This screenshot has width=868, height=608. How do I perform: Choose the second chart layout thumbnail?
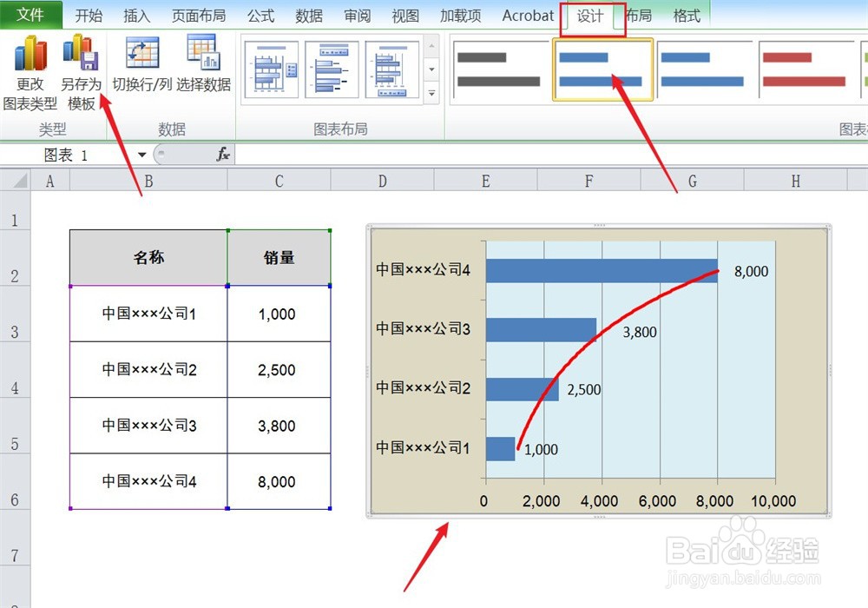pyautogui.click(x=332, y=69)
